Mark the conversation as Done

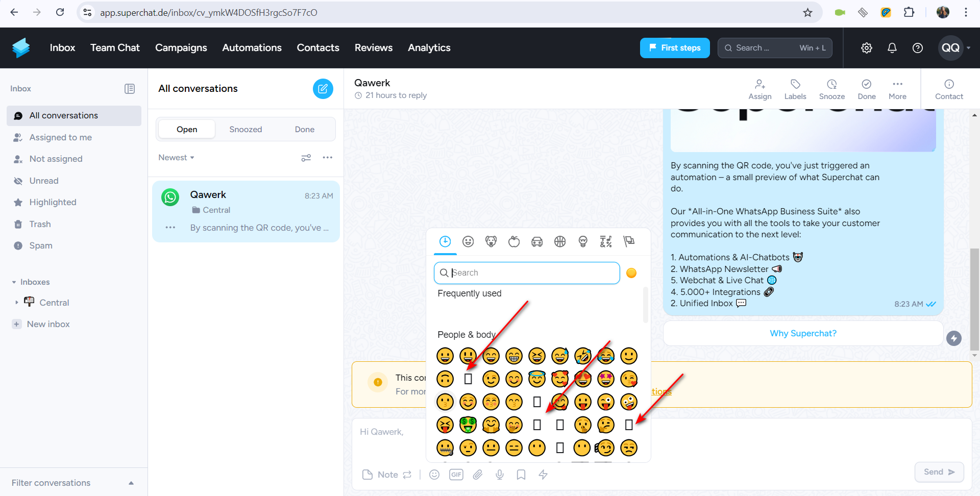tap(867, 89)
